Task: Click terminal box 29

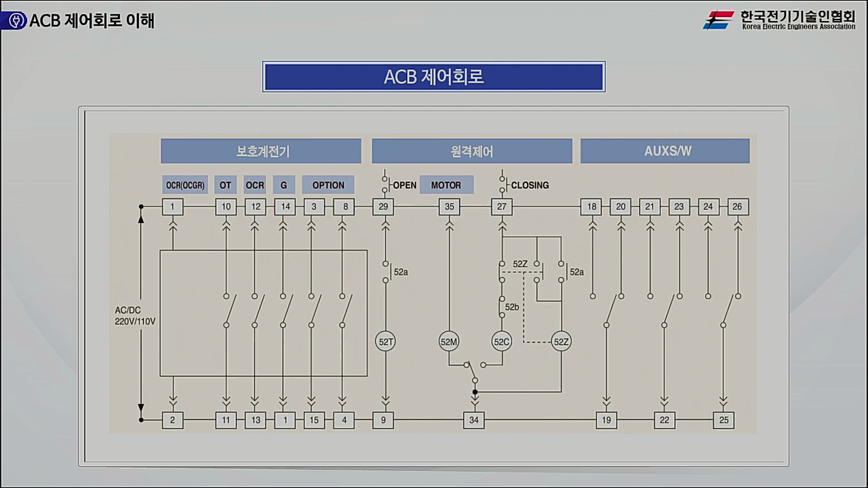Action: coord(383,207)
